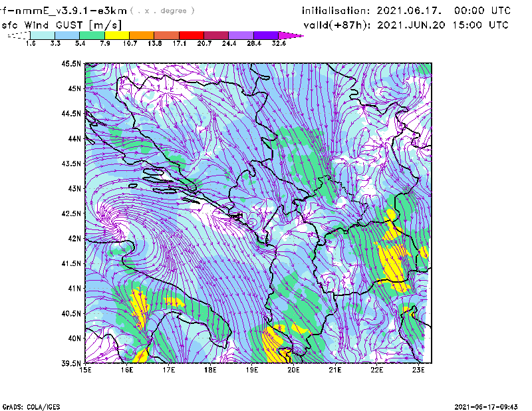Click the latitude label 44.5N
The height and width of the screenshot is (411, 532).
[71, 113]
